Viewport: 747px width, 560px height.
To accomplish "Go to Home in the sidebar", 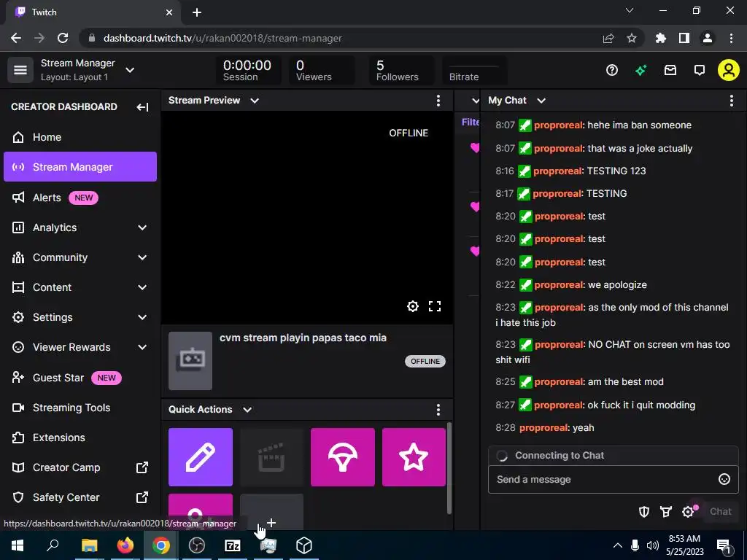I will pyautogui.click(x=80, y=137).
